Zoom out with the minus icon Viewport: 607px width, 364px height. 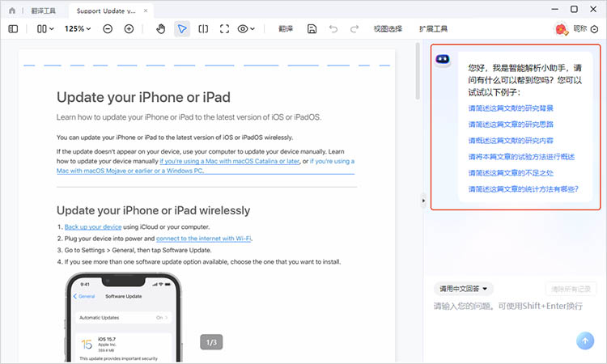coord(108,28)
